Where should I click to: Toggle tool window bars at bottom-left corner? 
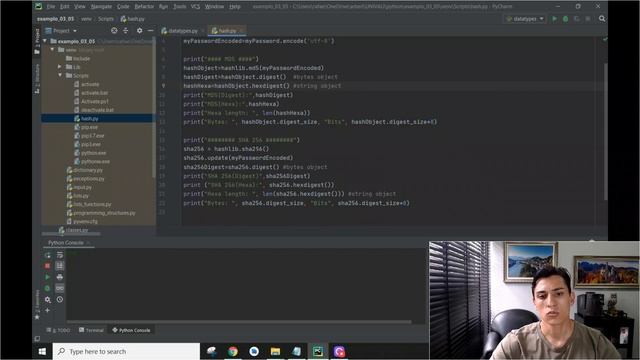(x=37, y=338)
